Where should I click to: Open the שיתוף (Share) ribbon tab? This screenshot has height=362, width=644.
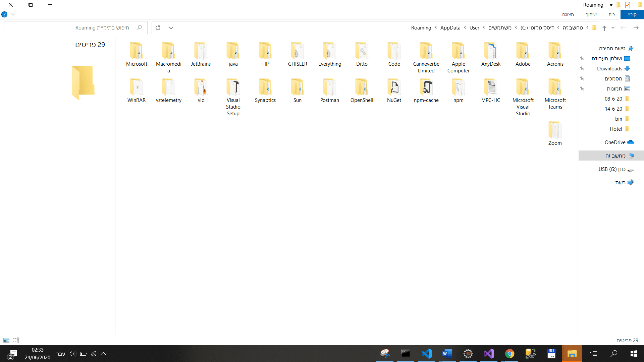tap(591, 14)
